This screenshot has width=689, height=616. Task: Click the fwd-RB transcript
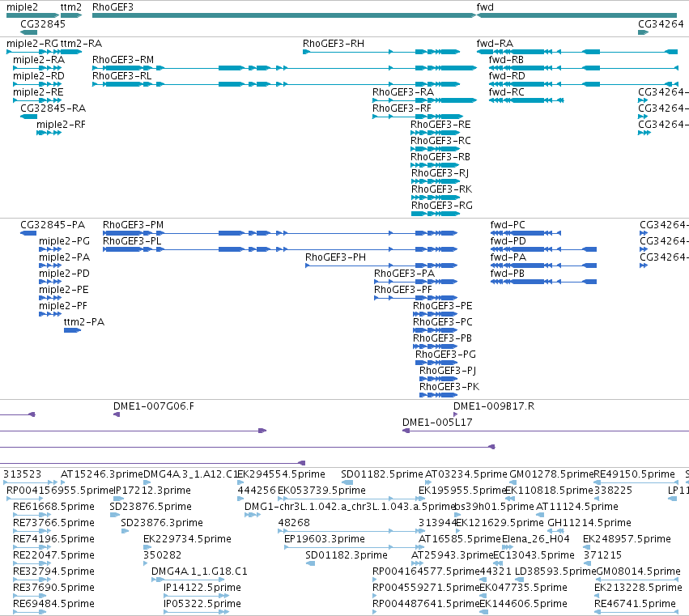tap(584, 68)
